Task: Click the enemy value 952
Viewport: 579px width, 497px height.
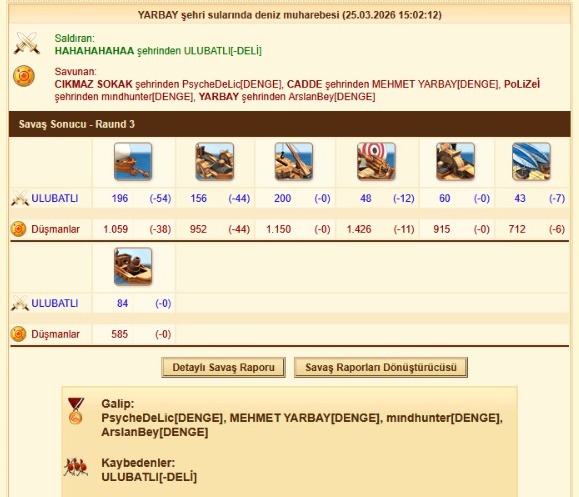Action: [198, 229]
